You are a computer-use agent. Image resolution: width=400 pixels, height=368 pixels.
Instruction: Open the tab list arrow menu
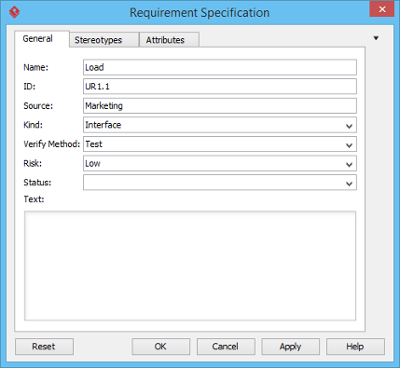point(376,38)
